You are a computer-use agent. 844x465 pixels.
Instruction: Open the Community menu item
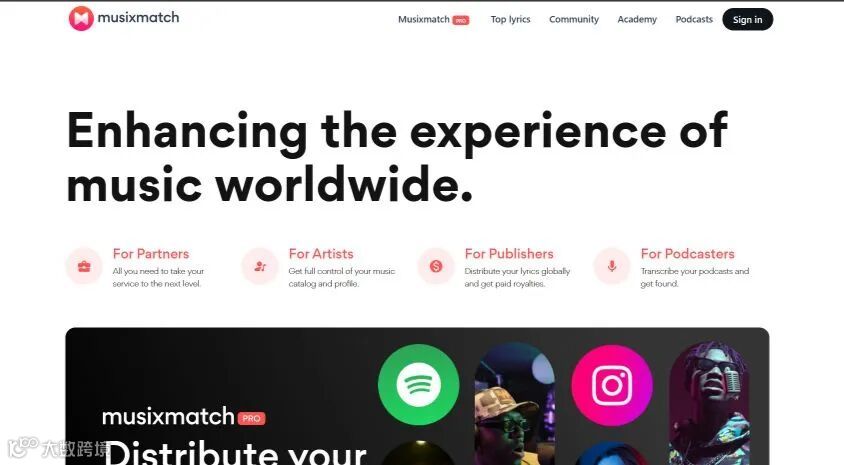[574, 19]
